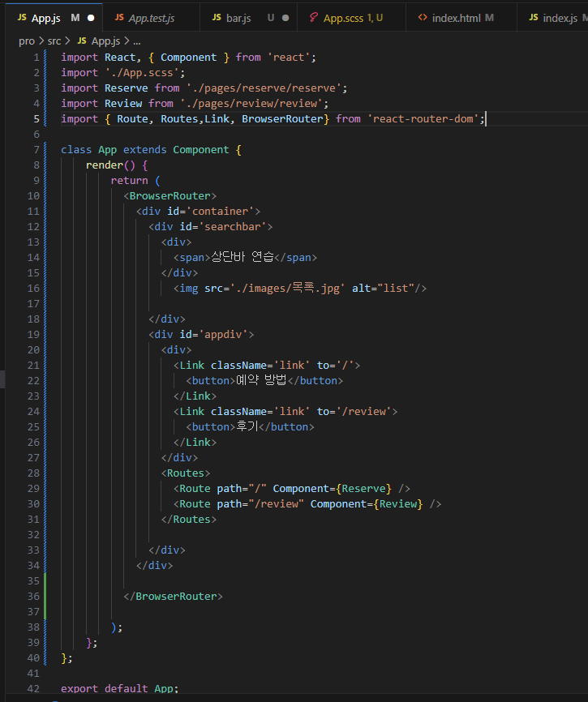Click './pages/review/review' import path
This screenshot has width=588, height=702.
(251, 104)
